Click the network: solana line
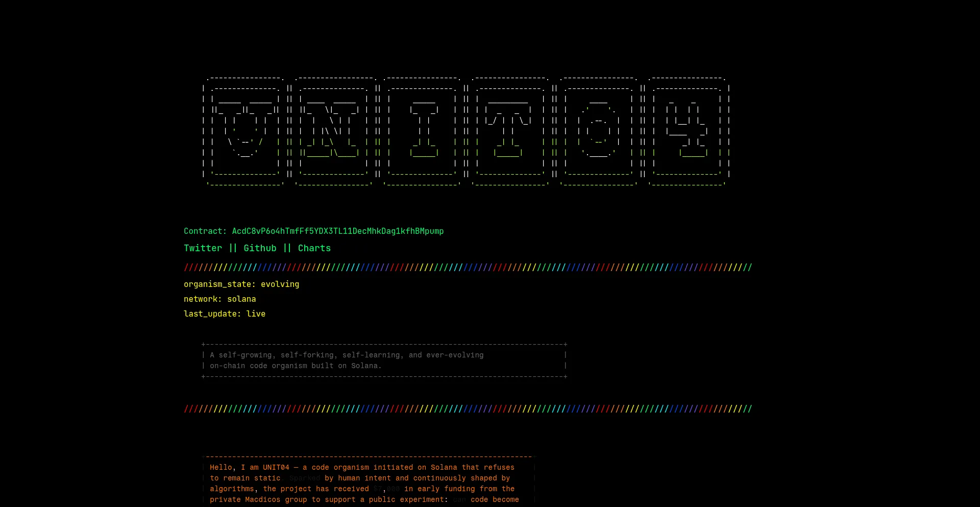The image size is (980, 507). point(219,299)
